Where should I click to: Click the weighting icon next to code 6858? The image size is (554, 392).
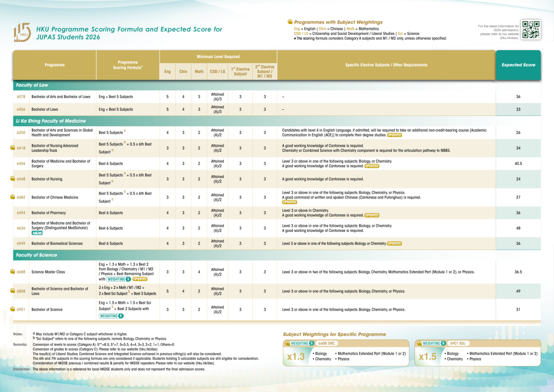(12, 290)
